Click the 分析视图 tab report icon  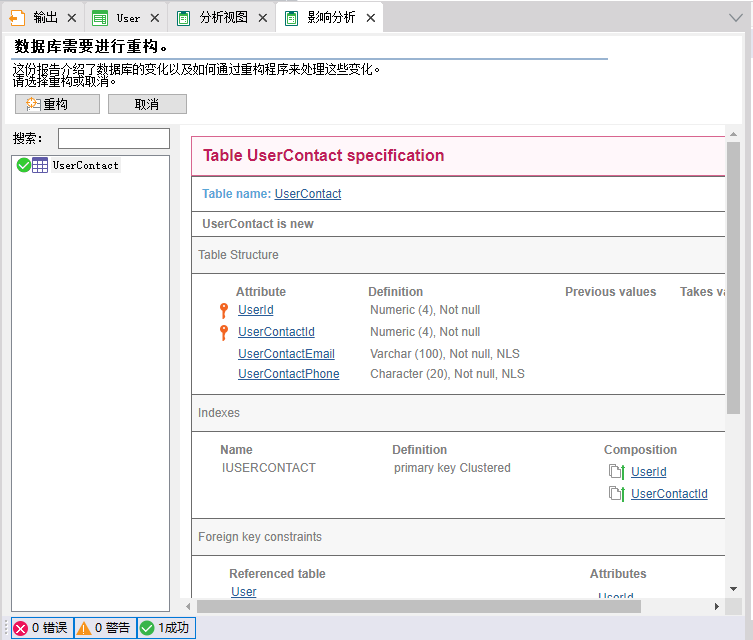(183, 18)
